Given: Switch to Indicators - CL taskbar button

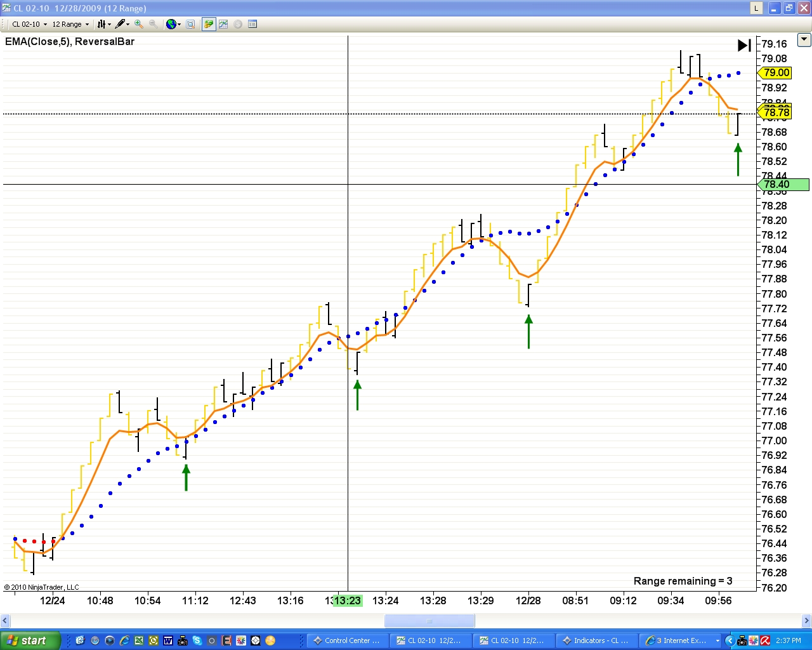Looking at the screenshot, I should [596, 640].
